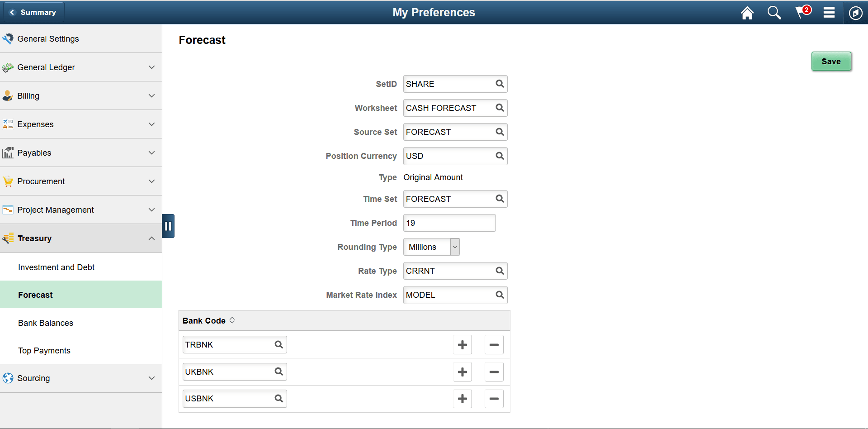
Task: Select Bank Balances in the sidebar
Action: tap(45, 323)
